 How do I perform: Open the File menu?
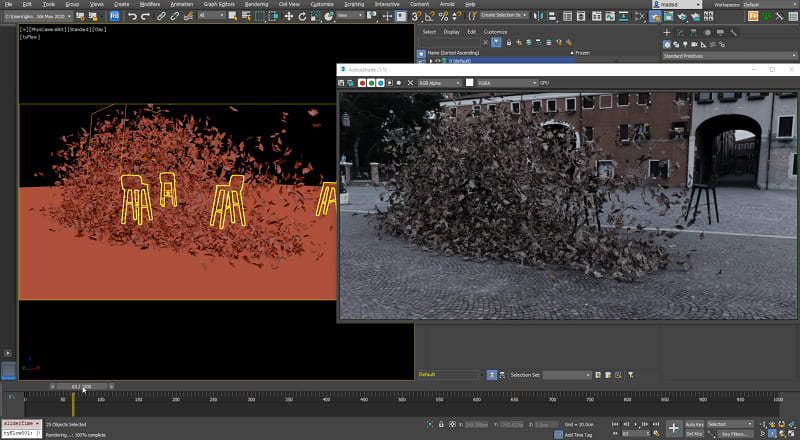tap(8, 4)
